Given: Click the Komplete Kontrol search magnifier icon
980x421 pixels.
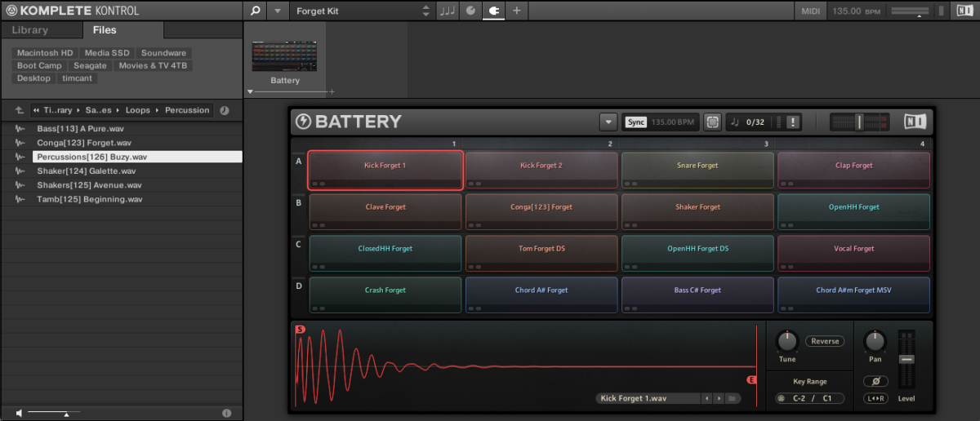Looking at the screenshot, I should [255, 11].
